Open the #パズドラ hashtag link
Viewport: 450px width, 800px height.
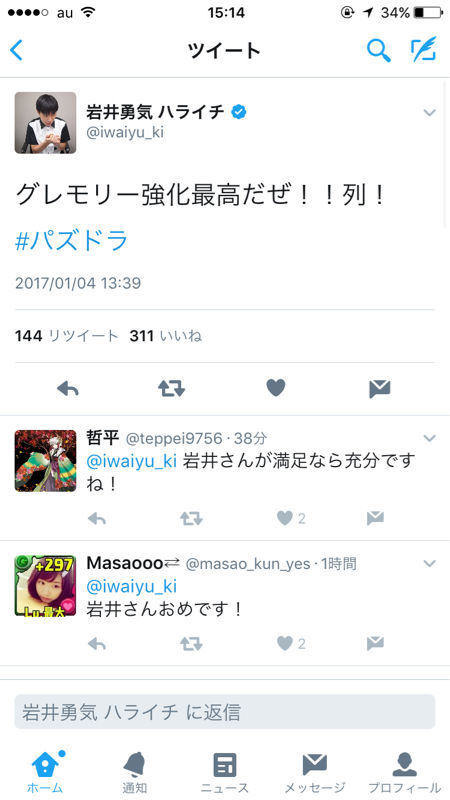pyautogui.click(x=71, y=241)
